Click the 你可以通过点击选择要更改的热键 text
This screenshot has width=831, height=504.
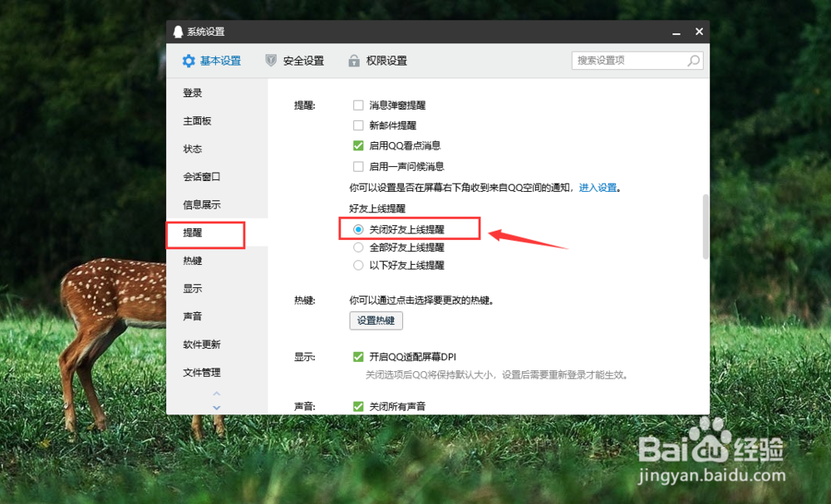421,301
